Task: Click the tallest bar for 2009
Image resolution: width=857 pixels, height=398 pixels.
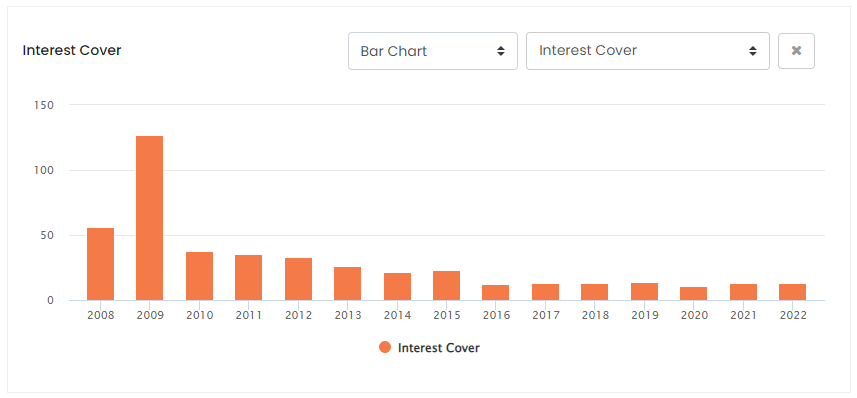Action: [150, 218]
